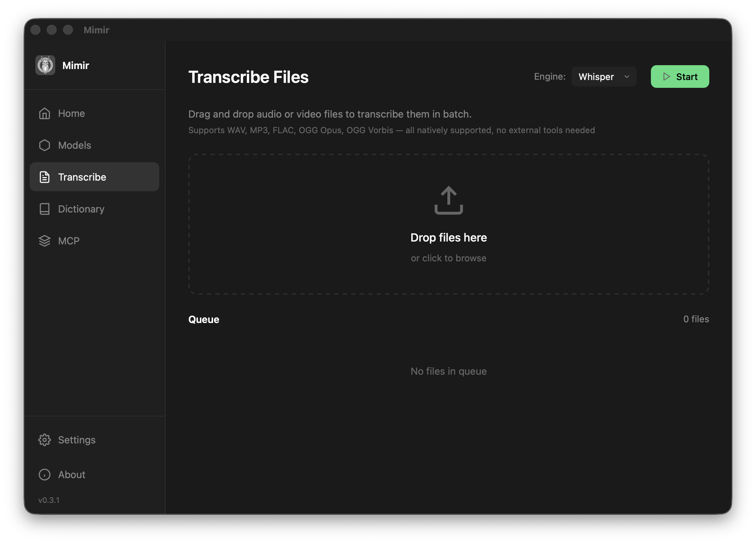
Task: Click the About info circle icon
Action: point(45,475)
